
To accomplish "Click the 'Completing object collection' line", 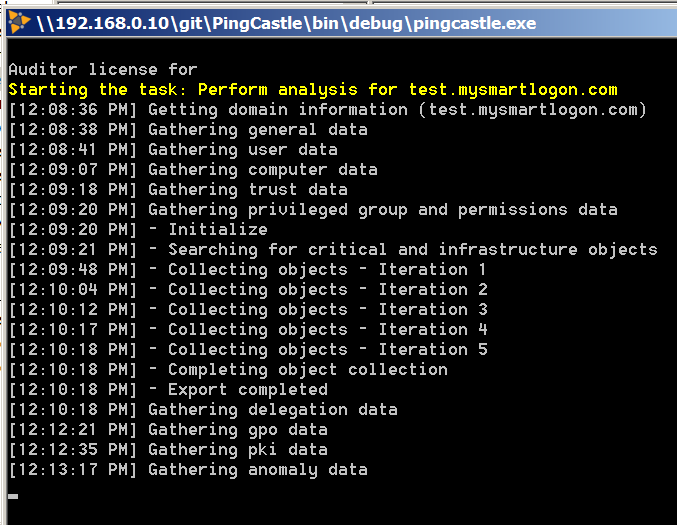I will (x=228, y=369).
